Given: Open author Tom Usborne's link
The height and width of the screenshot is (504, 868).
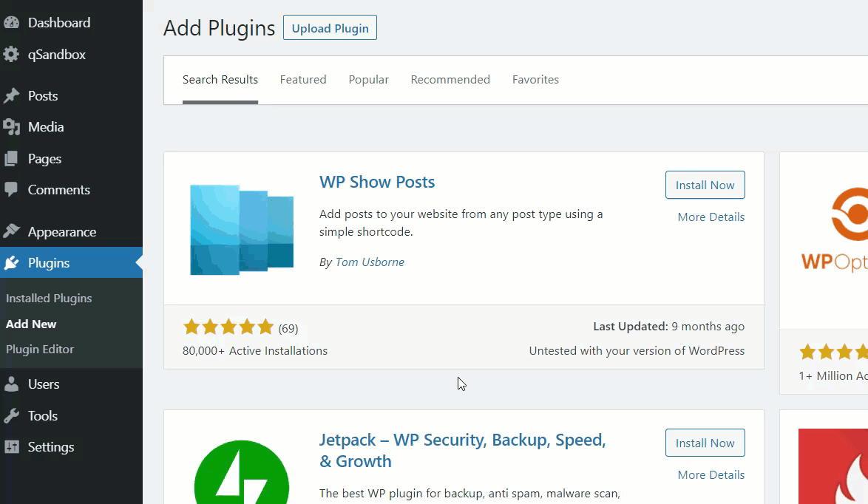Looking at the screenshot, I should click(370, 262).
